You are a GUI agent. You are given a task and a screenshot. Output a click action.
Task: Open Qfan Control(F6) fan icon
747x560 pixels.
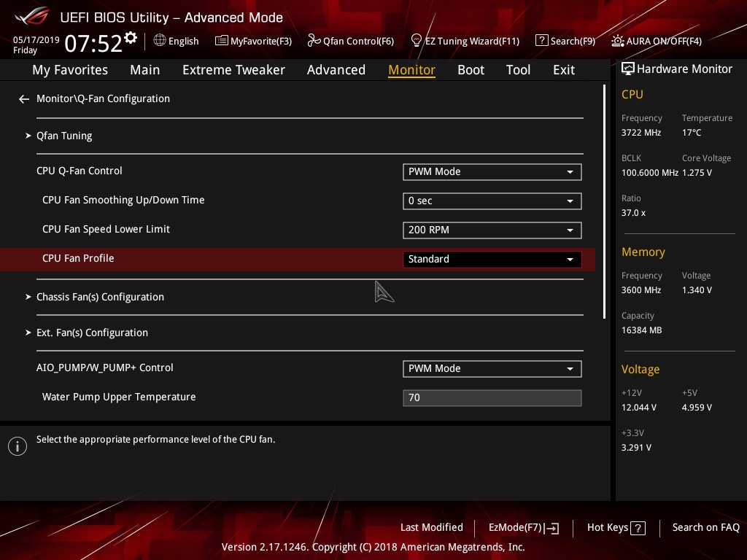(314, 41)
